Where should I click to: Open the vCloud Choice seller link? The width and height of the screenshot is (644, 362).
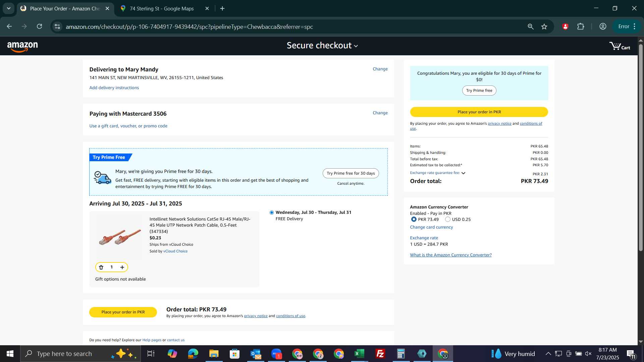(175, 251)
